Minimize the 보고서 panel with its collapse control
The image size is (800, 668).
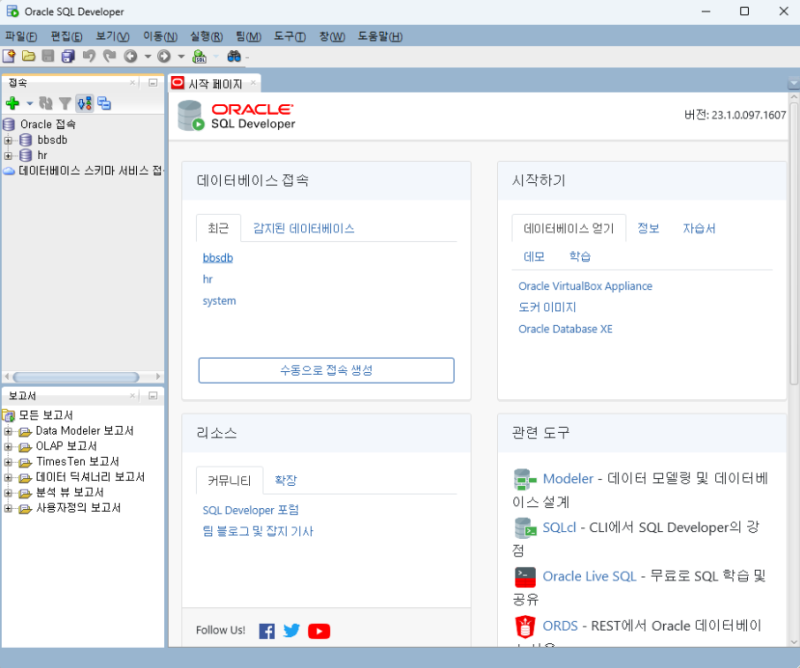pos(150,397)
